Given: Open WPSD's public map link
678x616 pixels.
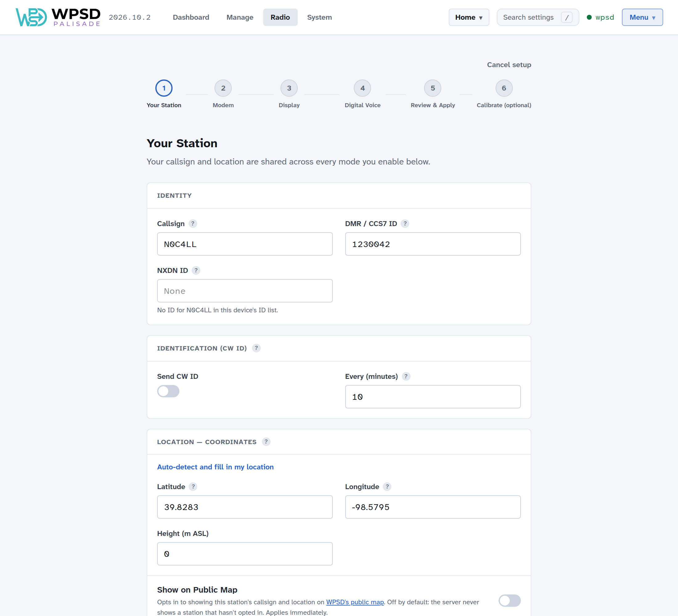Looking at the screenshot, I should (355, 602).
